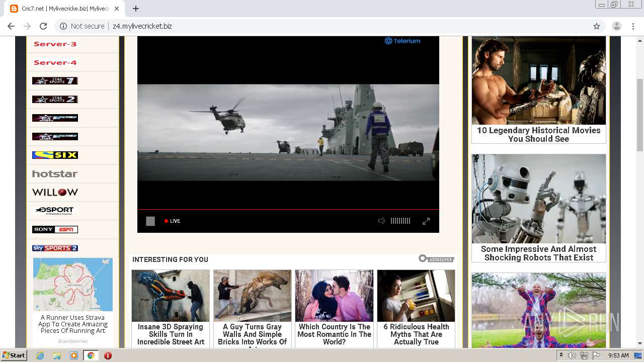The width and height of the screenshot is (644, 362).
Task: Bookmark this page with star
Action: [x=597, y=26]
